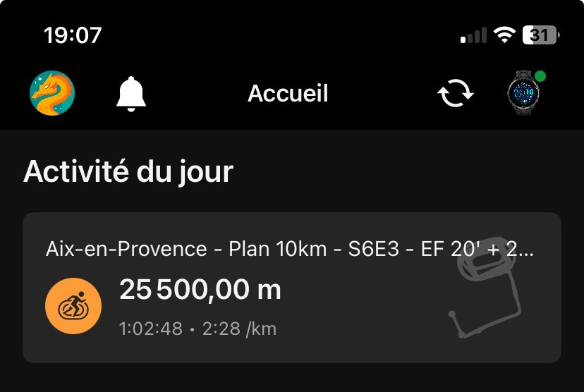Expand the truncated activity title ellipsis
Image resolution: width=584 pixels, height=392 pixels.
[x=525, y=250]
